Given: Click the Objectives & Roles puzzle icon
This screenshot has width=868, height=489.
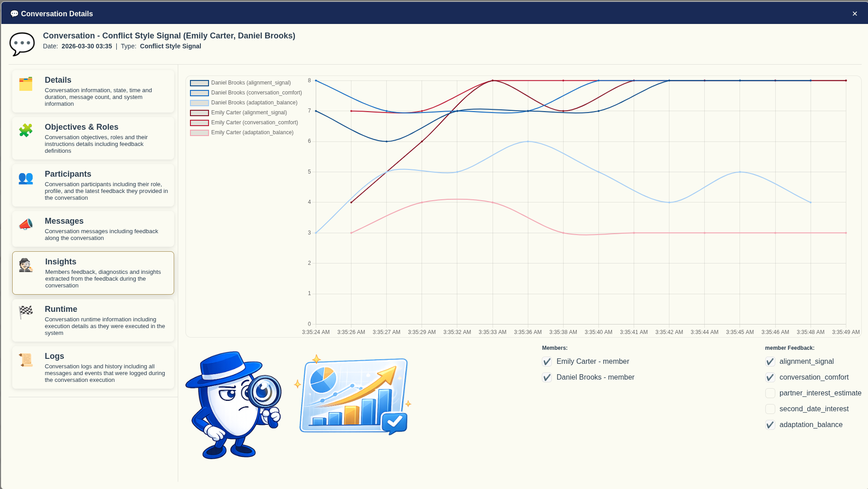Looking at the screenshot, I should [26, 131].
